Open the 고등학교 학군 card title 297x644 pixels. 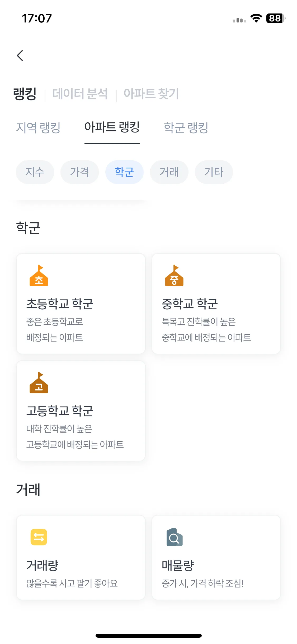click(60, 411)
